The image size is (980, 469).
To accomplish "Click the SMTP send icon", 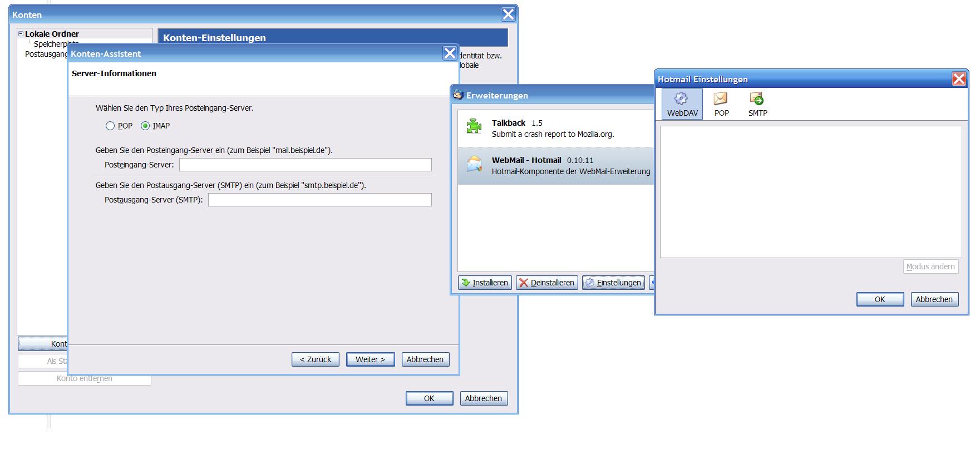I will (757, 98).
